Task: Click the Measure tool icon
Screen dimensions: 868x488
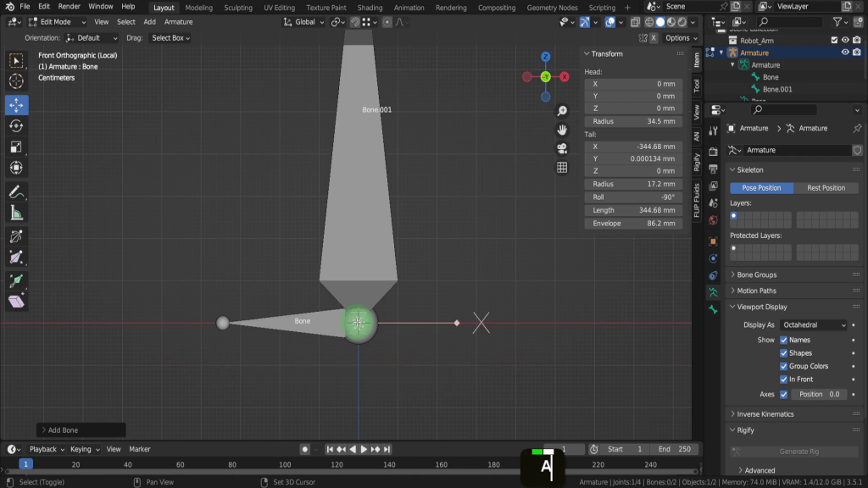Action: [16, 213]
